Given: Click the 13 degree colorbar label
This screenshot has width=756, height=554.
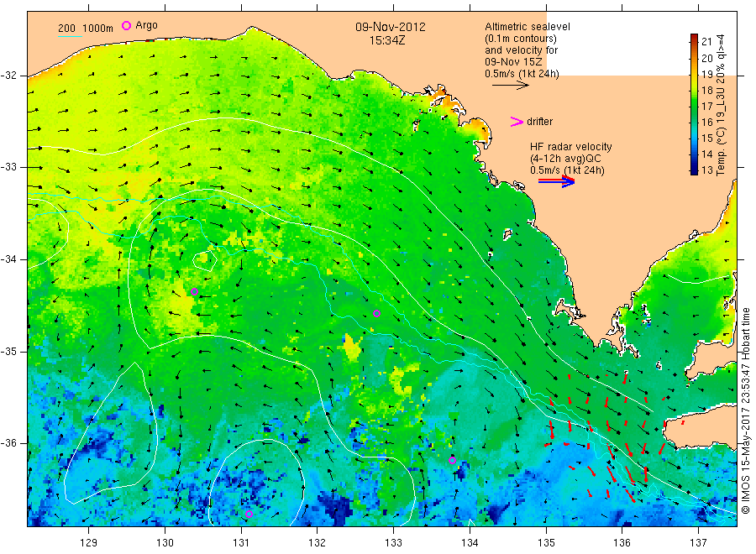Looking at the screenshot, I should [x=706, y=170].
